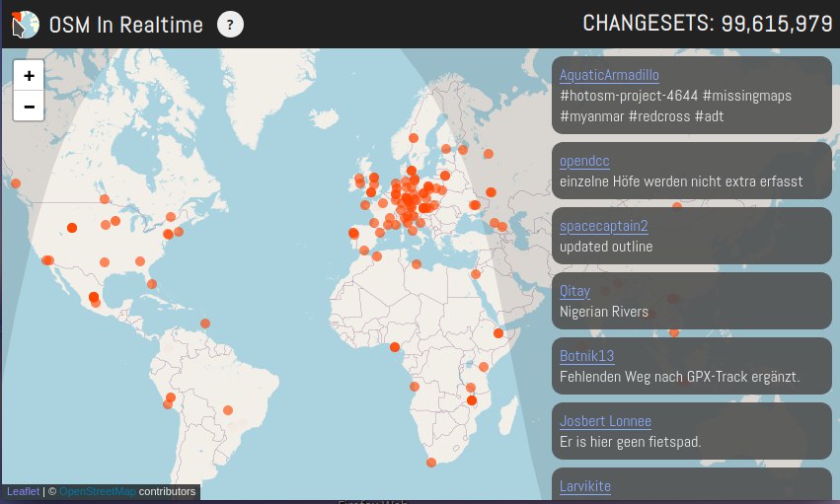Viewport: 840px width, 504px height.
Task: Open the question mark help button
Action: (x=230, y=25)
